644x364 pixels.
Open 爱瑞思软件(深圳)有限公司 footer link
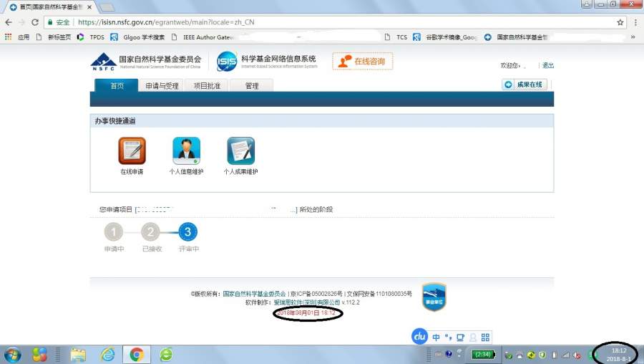pyautogui.click(x=307, y=302)
